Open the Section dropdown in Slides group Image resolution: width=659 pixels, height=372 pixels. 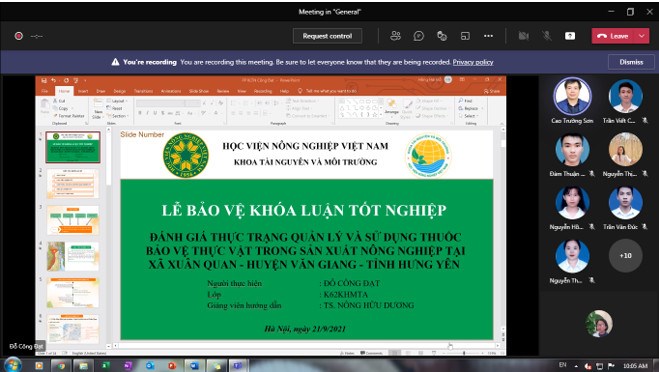(x=117, y=116)
